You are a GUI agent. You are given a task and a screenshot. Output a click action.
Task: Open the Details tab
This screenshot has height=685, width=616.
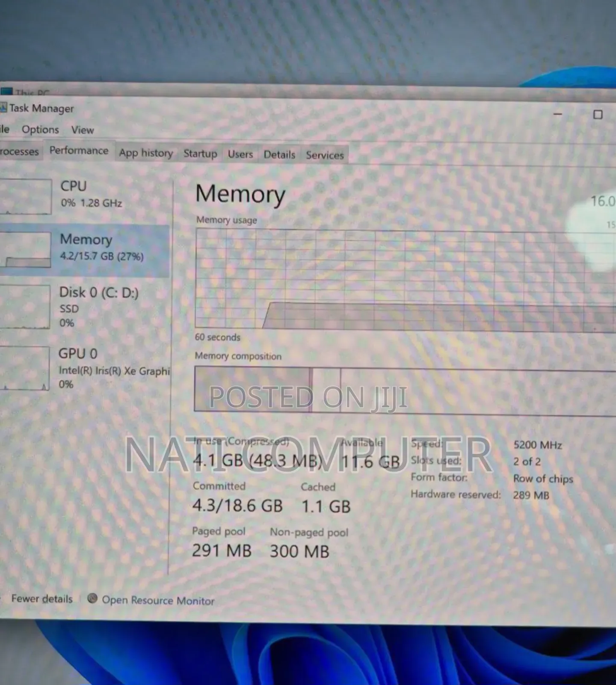[x=279, y=155]
